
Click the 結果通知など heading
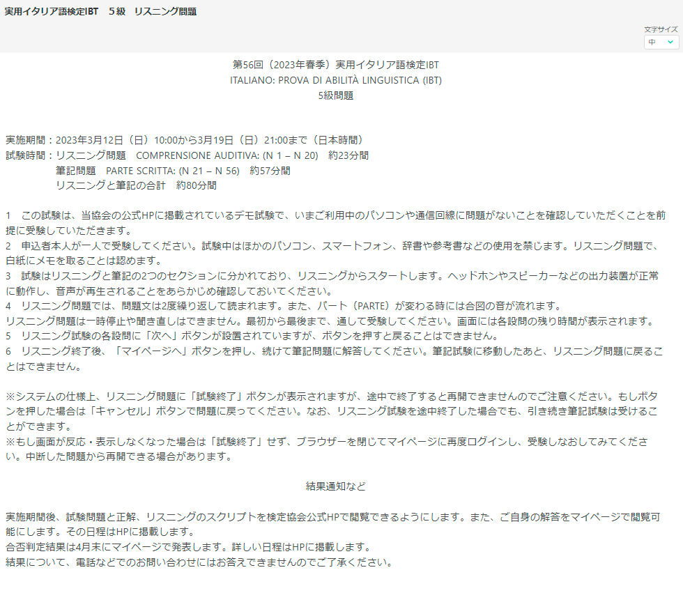coord(335,486)
